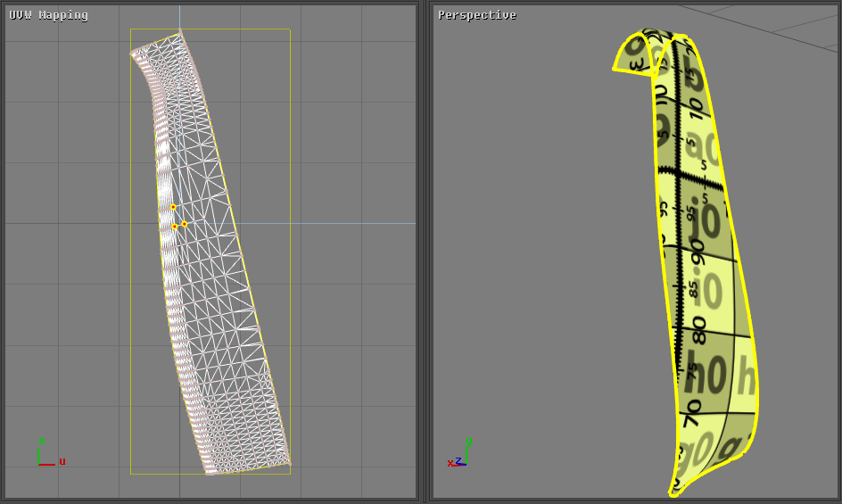Click the number 80 on the textured model

click(698, 329)
